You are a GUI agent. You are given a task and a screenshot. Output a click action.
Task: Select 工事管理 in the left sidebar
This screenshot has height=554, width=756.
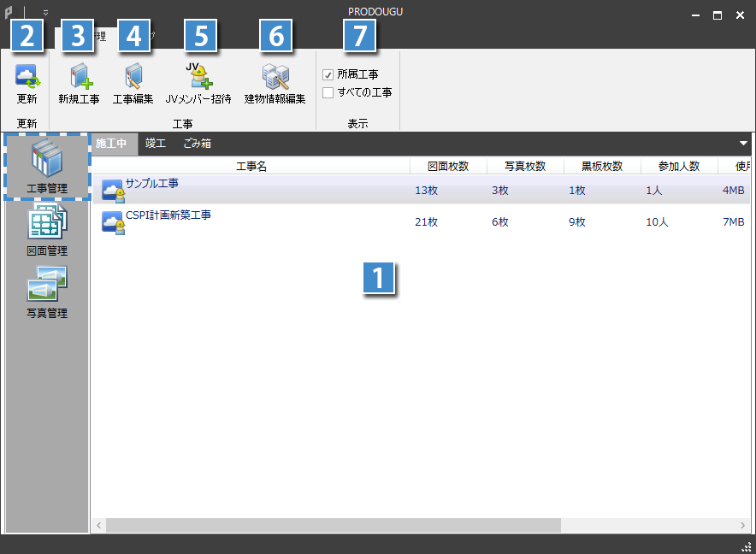[47, 164]
